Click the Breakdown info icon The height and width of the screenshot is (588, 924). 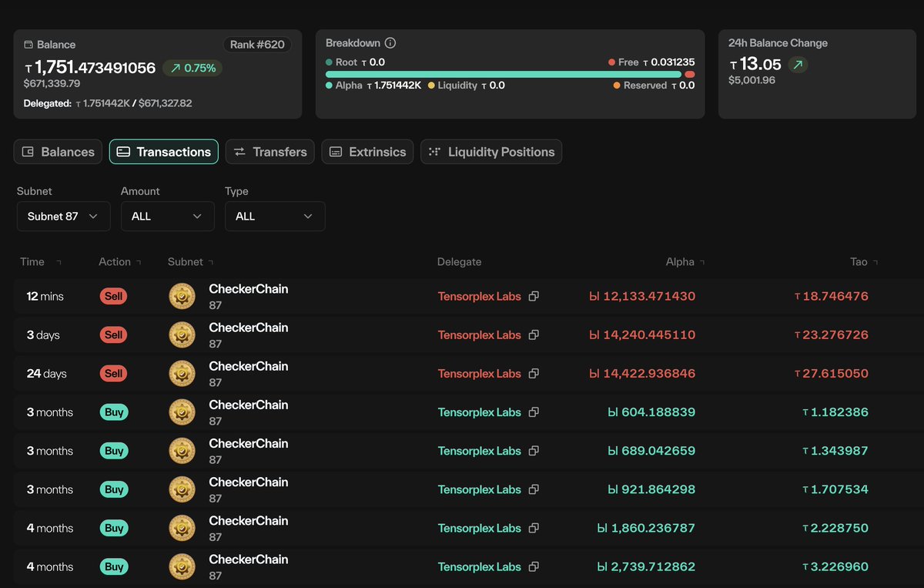pyautogui.click(x=390, y=43)
